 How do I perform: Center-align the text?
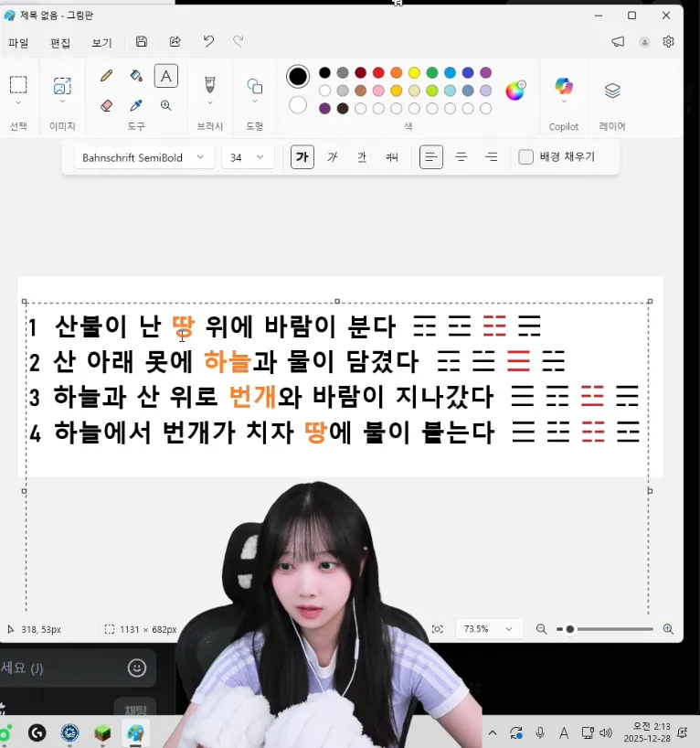pos(461,157)
